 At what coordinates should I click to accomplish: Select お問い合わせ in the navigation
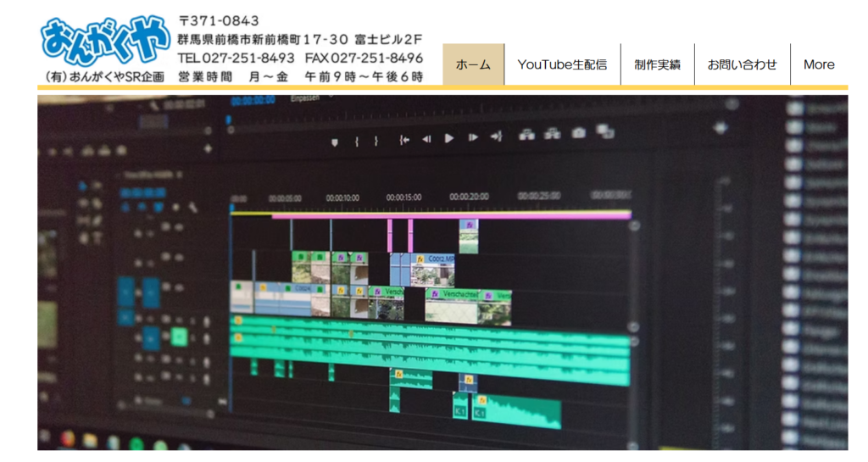742,64
